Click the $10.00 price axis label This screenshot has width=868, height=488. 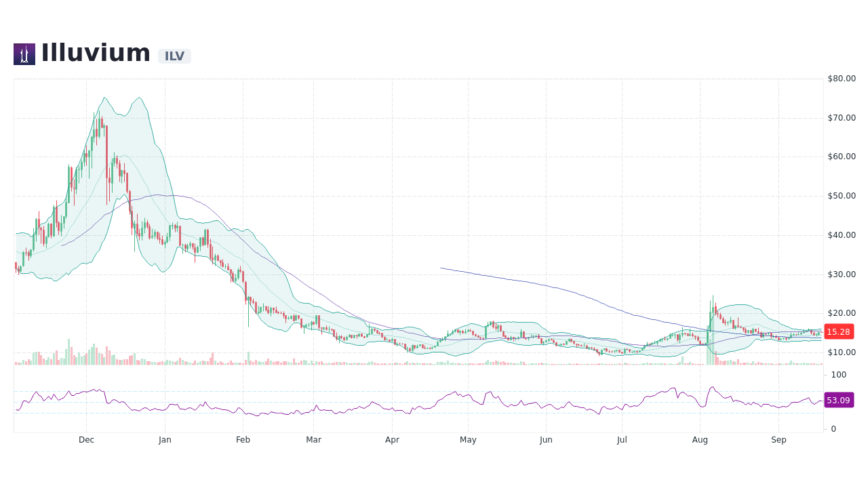841,352
